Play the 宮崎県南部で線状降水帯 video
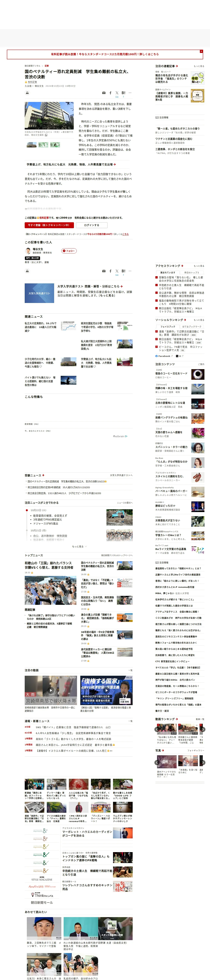This screenshot has height=980, width=210. click(51, 690)
